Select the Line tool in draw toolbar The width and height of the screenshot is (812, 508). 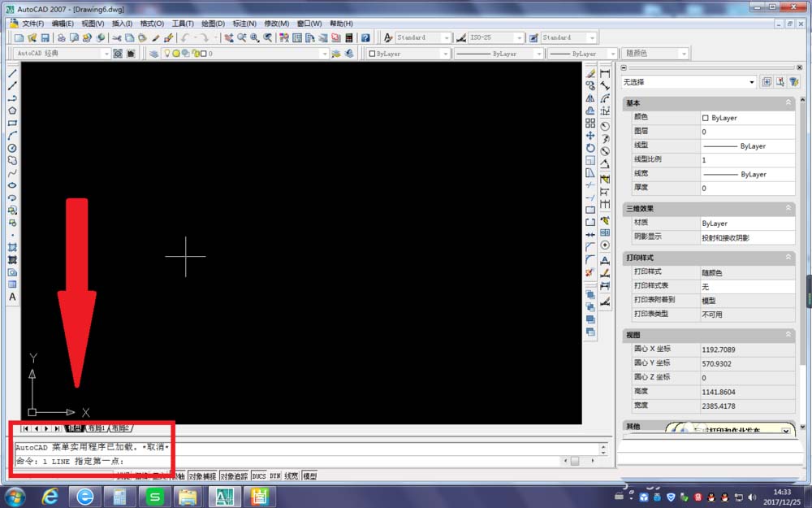point(12,74)
